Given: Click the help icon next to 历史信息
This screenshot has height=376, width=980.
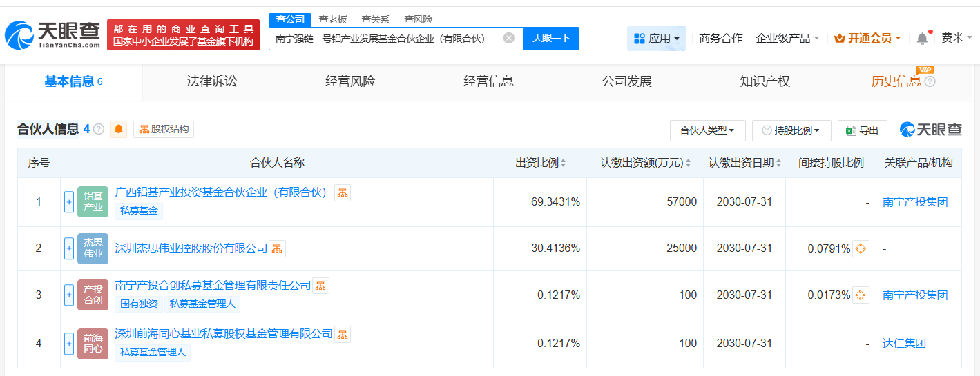Looking at the screenshot, I should click(x=930, y=82).
